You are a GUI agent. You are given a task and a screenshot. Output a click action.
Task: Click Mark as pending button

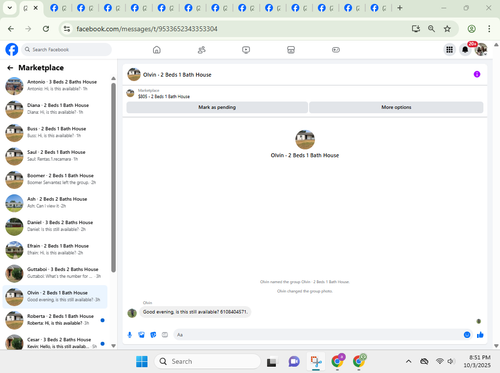click(217, 107)
